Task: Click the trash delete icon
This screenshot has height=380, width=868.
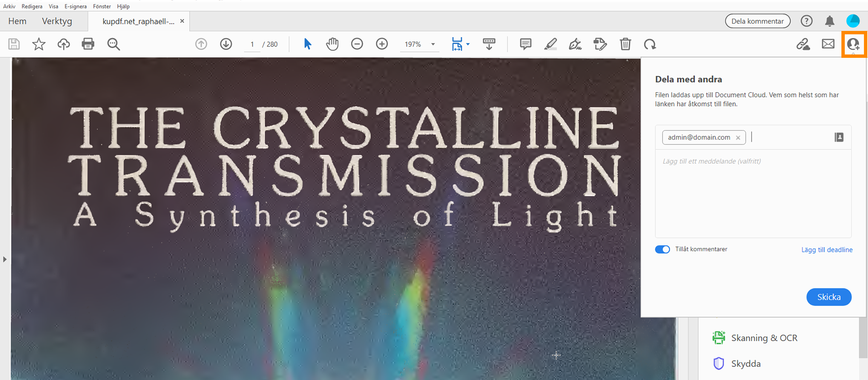Action: coord(625,44)
